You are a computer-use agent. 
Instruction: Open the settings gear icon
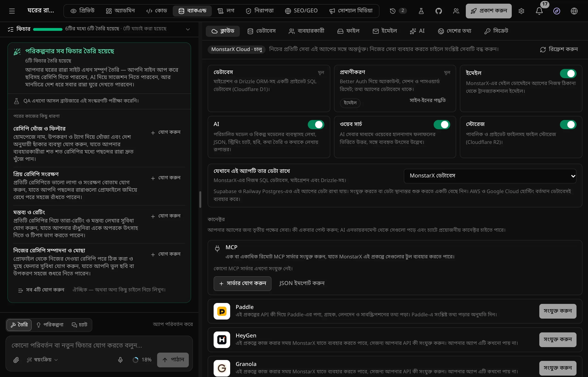pyautogui.click(x=521, y=11)
